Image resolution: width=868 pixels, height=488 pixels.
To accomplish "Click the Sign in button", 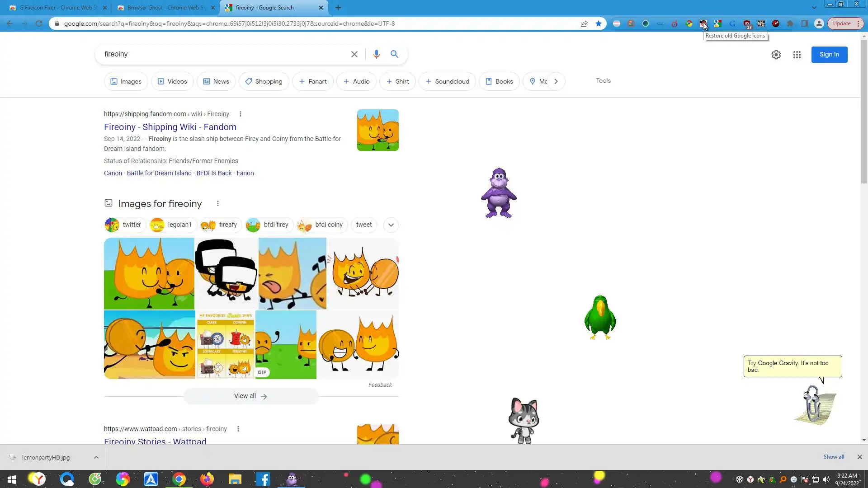I will pos(829,55).
